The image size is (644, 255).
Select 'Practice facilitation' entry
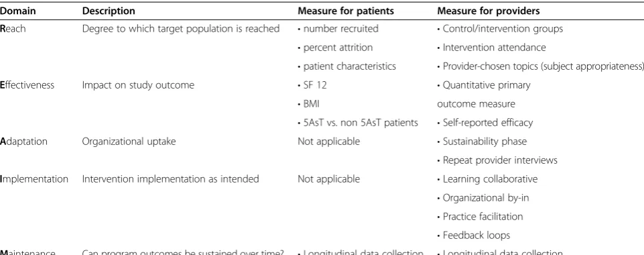(480, 217)
